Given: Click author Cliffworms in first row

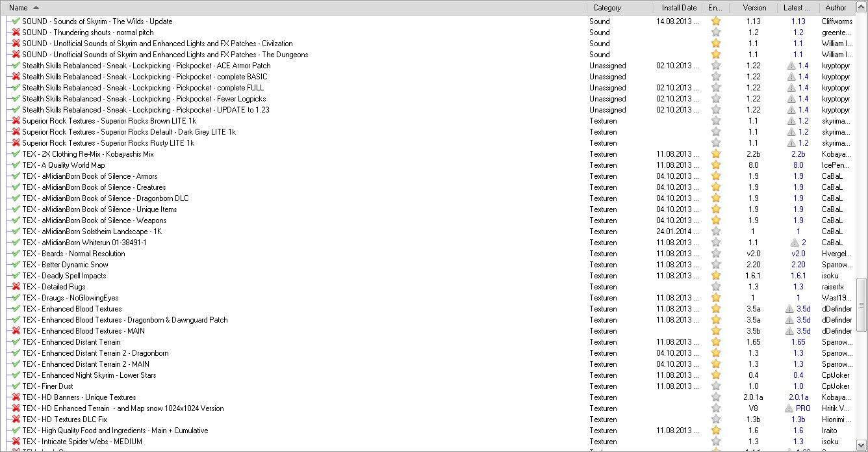Looking at the screenshot, I should click(x=837, y=21).
